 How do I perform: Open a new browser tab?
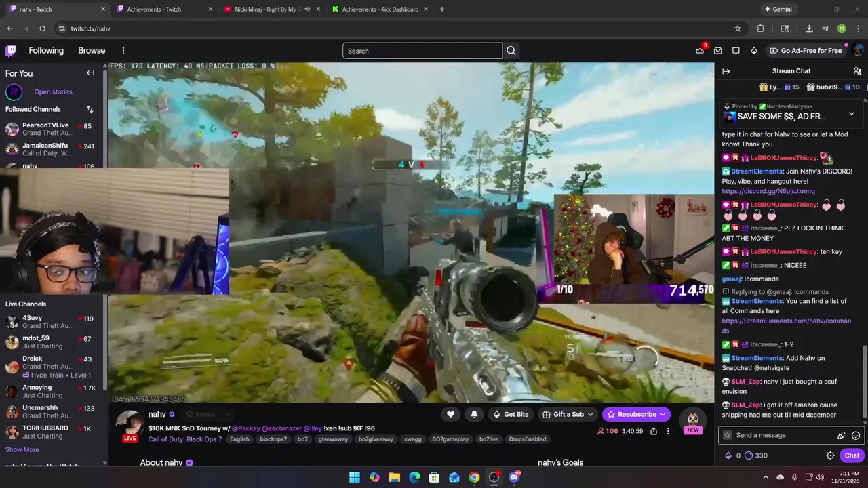[442, 9]
